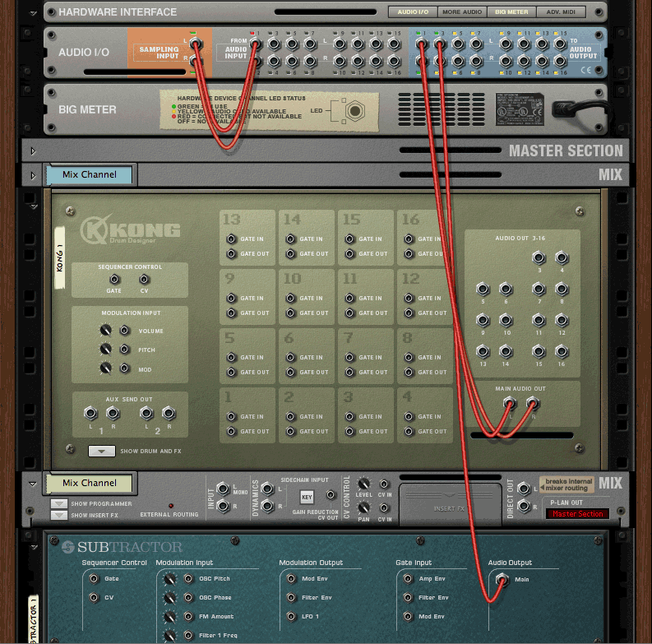Toggle the sidechain KEY button
Screen dimensions: 652x644
[307, 497]
